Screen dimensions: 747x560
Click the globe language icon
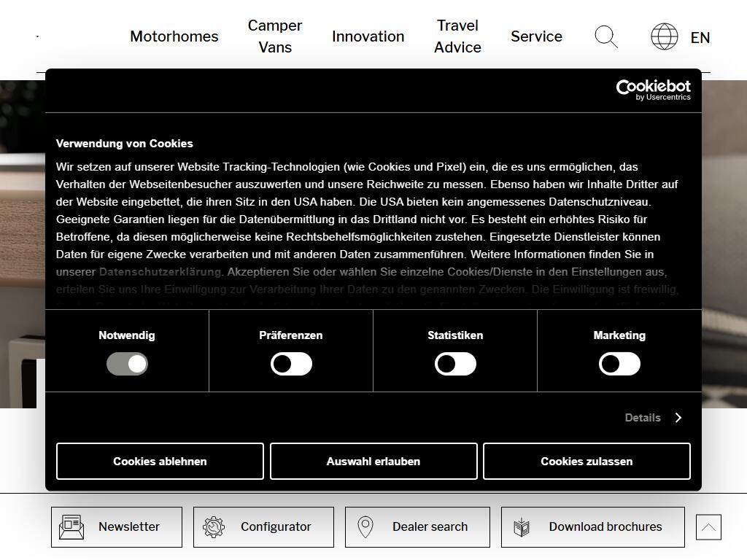(664, 36)
